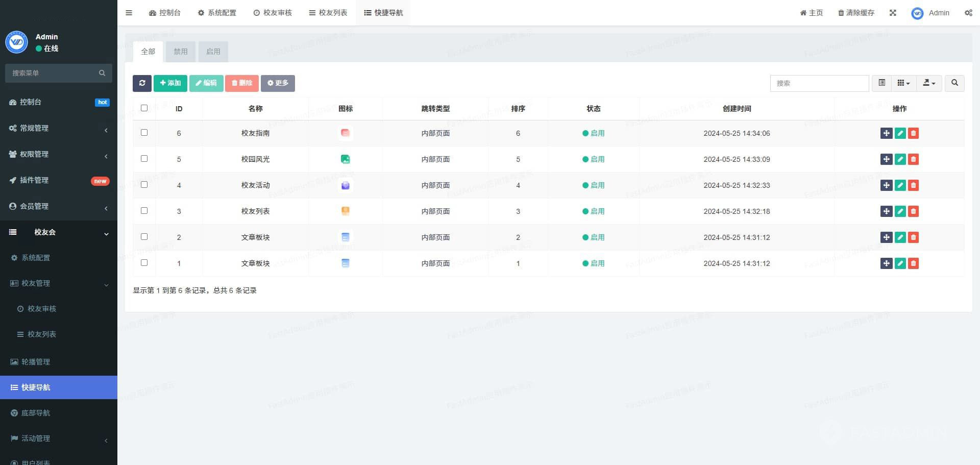Toggle the 启用 status of 校园风光
The image size is (980, 465).
[x=593, y=159]
